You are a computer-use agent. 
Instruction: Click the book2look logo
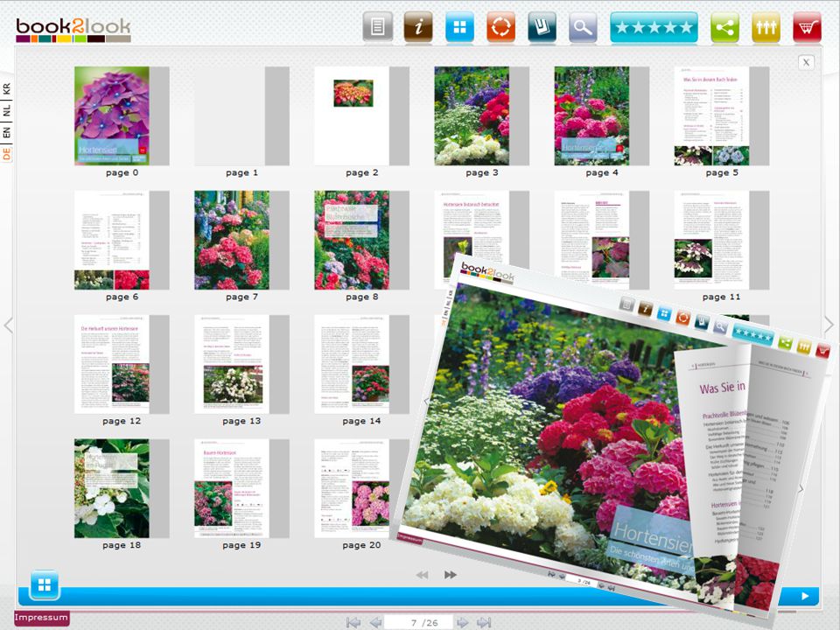pos(73,30)
